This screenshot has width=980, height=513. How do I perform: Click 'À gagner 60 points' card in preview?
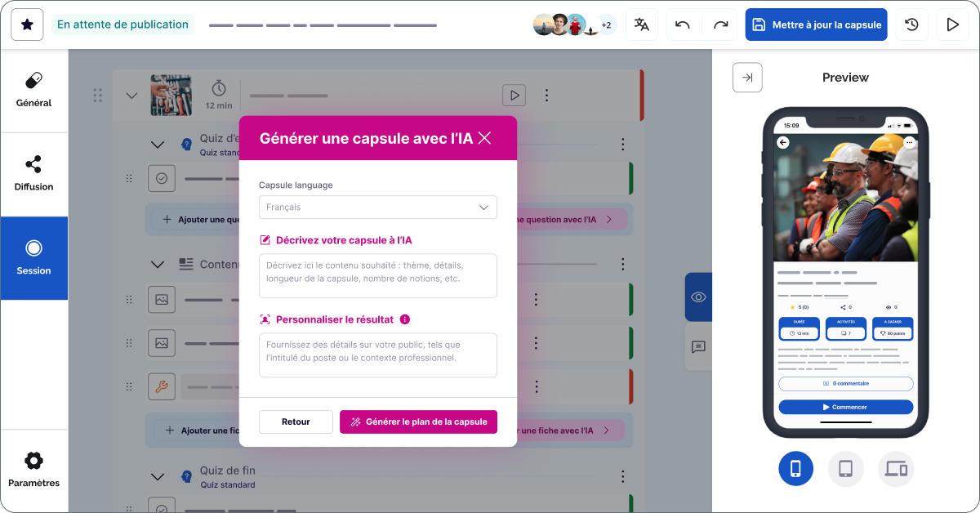pyautogui.click(x=893, y=328)
